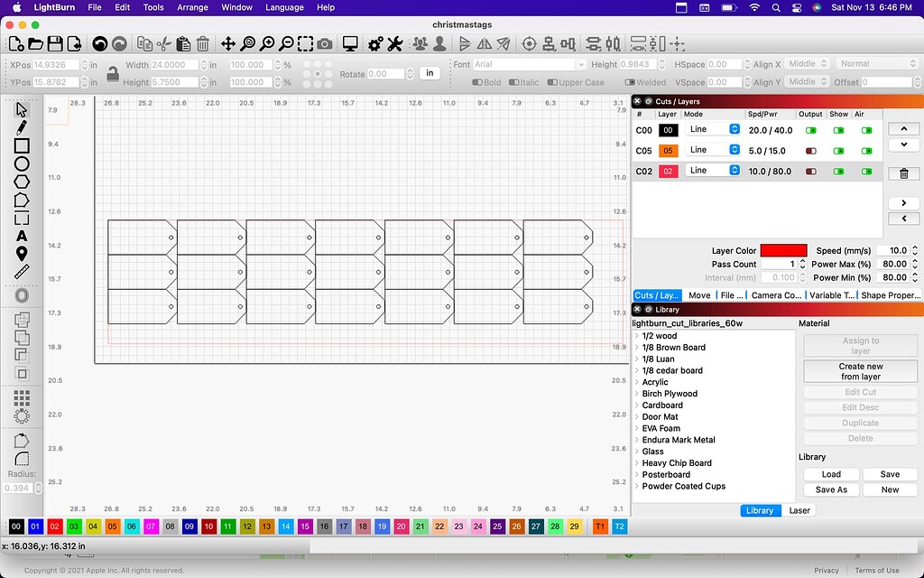Expand the Acrylic library entry
The image size is (924, 578).
[637, 382]
